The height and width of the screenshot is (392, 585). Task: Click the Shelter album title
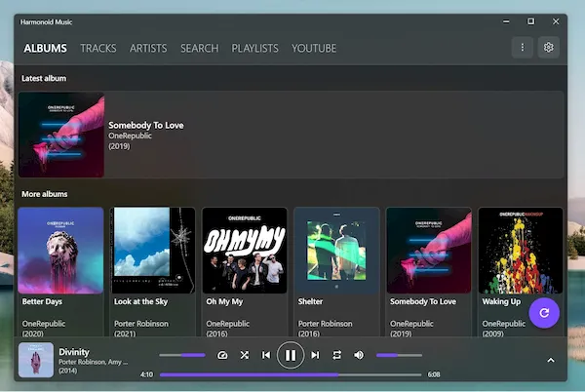click(310, 301)
